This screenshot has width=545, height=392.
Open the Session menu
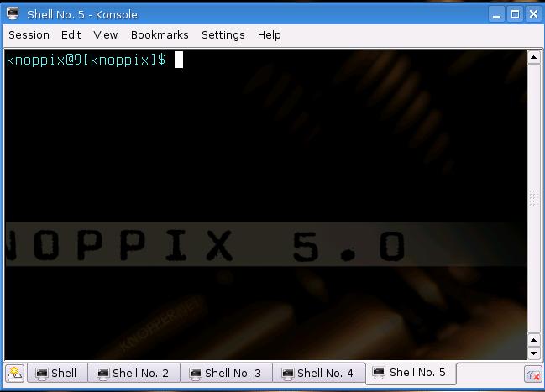point(29,35)
